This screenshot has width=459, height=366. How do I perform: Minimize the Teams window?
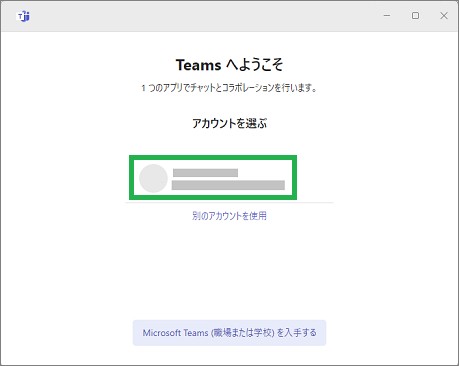(x=387, y=16)
